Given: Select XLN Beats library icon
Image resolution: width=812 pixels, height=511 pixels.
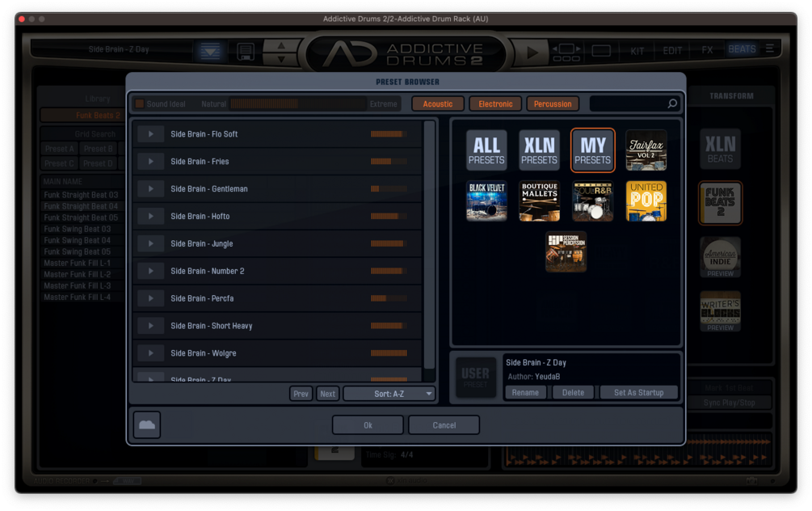Looking at the screenshot, I should point(720,149).
